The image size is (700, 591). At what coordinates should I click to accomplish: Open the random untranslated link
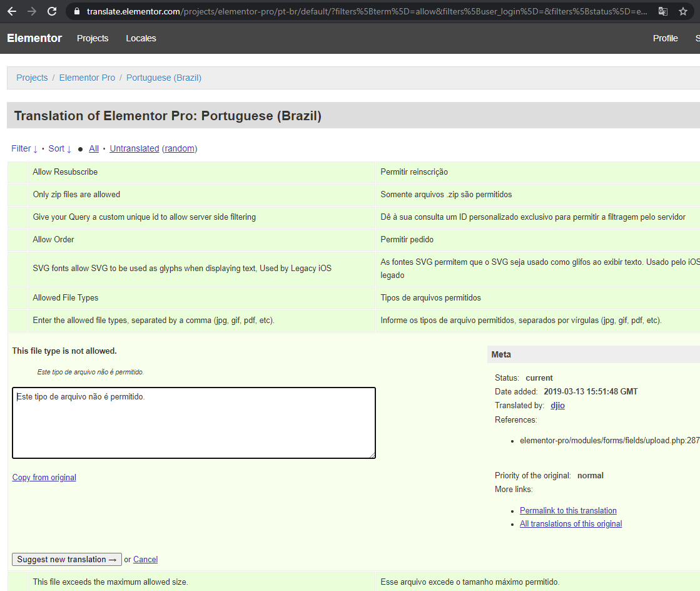(180, 148)
